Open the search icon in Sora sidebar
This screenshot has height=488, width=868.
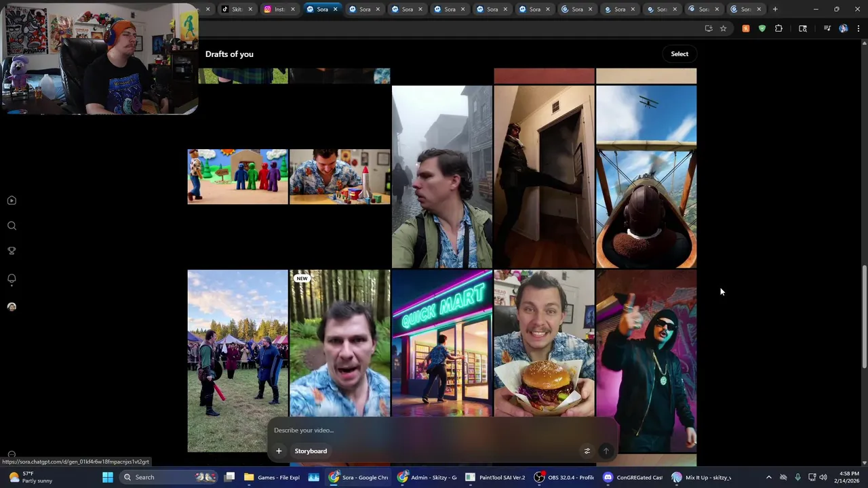12,226
